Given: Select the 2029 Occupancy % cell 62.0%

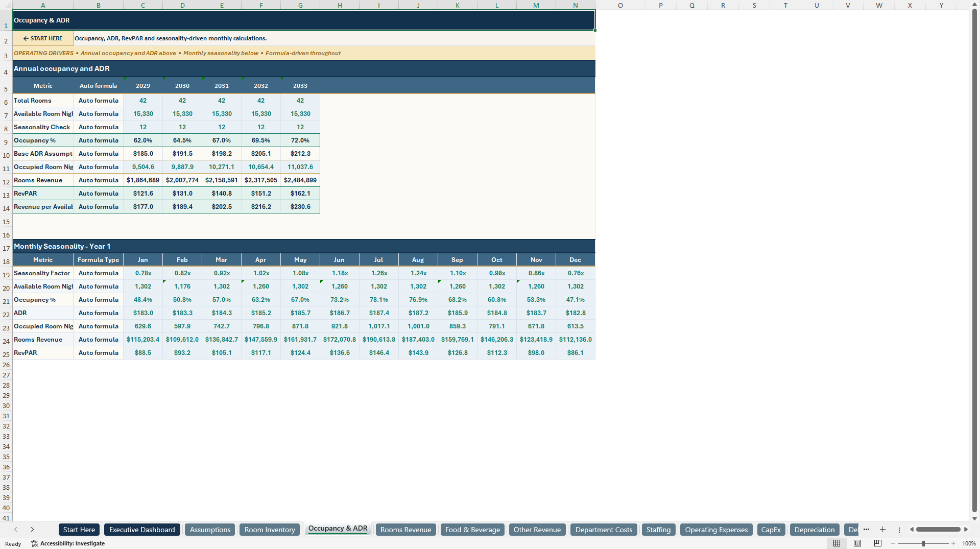Looking at the screenshot, I should (x=143, y=140).
